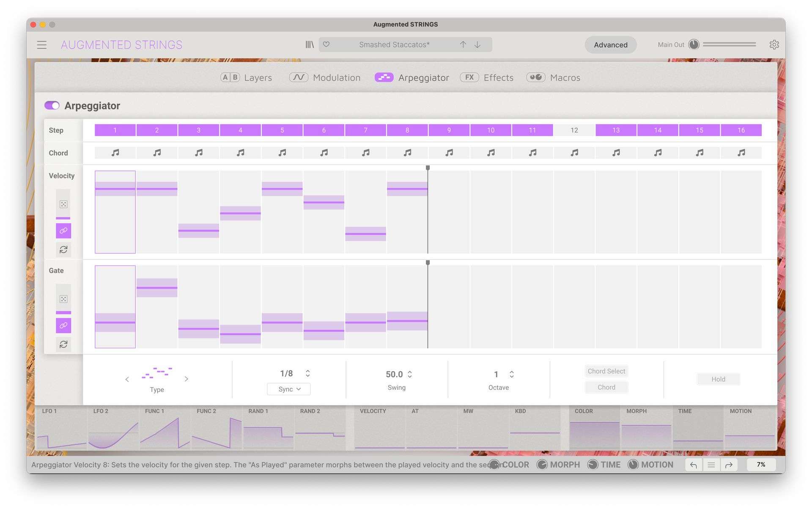Toggle chord note icon for step 12

(574, 153)
